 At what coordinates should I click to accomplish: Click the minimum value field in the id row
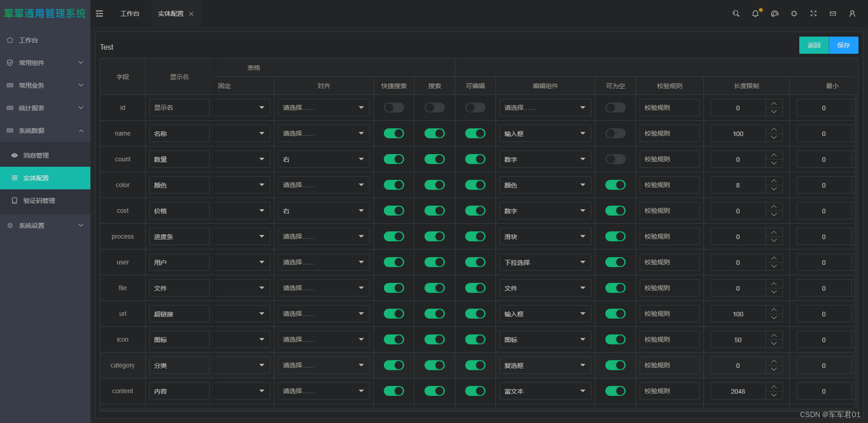click(824, 108)
